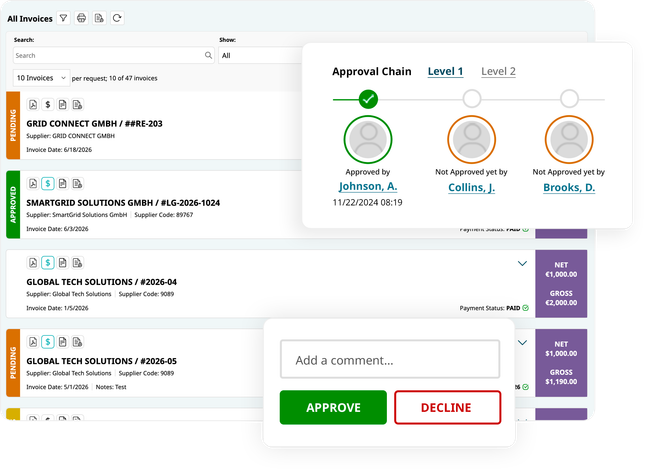Click dollar icon for Grid Connect ##RE-203

pos(48,105)
